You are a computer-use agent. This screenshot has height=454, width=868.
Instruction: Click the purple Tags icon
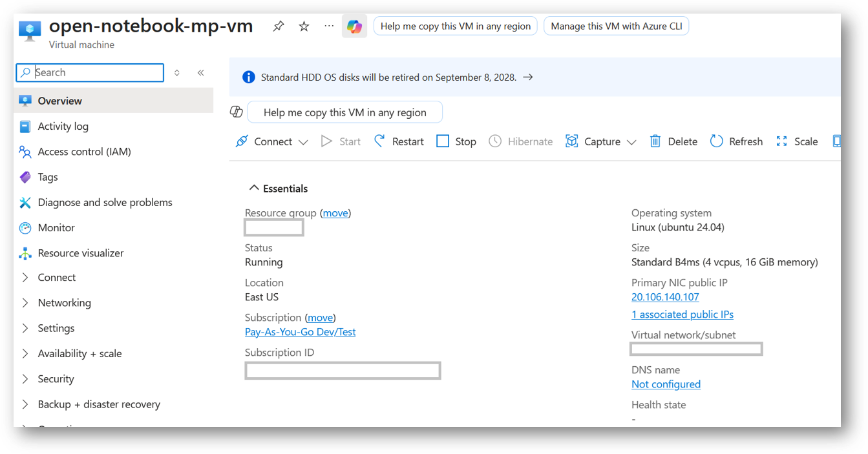coord(25,177)
